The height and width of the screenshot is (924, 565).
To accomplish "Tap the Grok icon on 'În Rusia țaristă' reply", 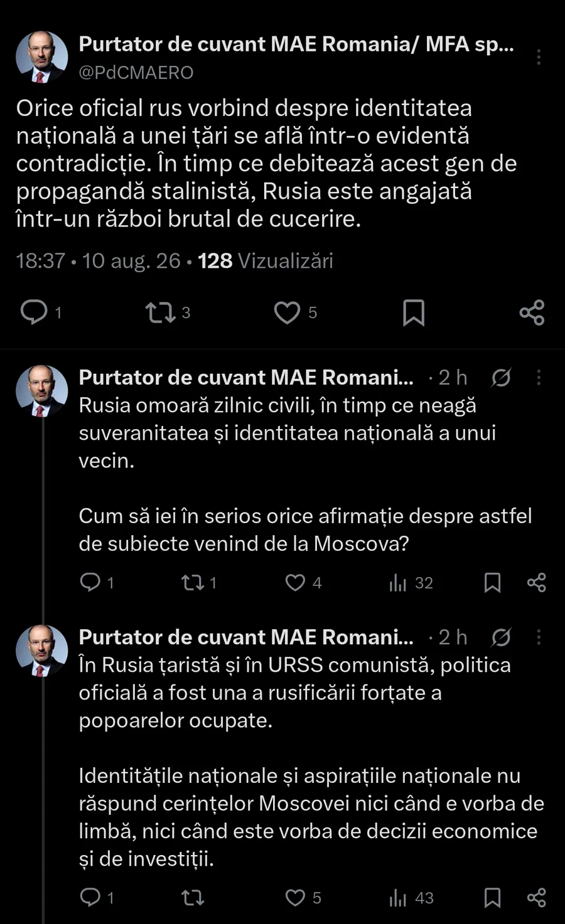I will [501, 637].
